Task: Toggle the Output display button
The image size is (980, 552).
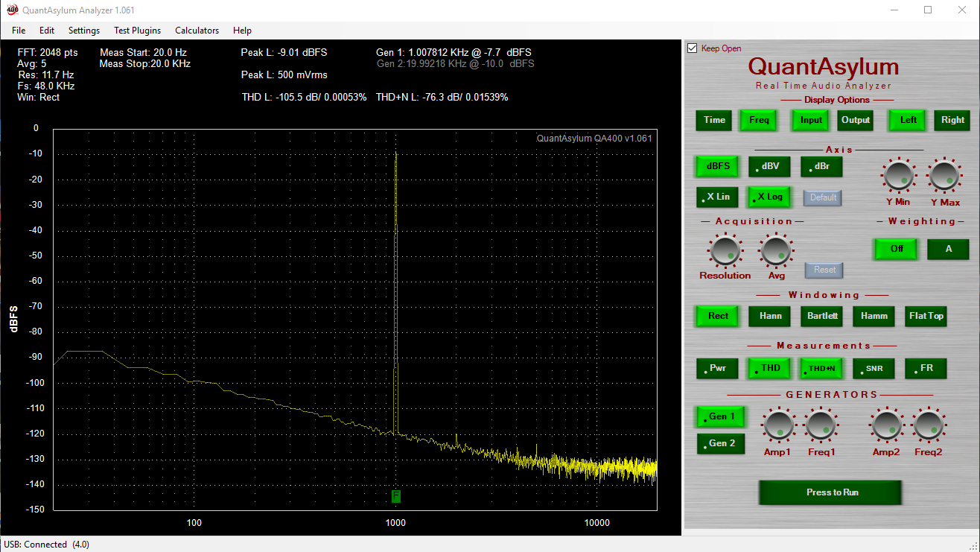Action: coord(856,120)
